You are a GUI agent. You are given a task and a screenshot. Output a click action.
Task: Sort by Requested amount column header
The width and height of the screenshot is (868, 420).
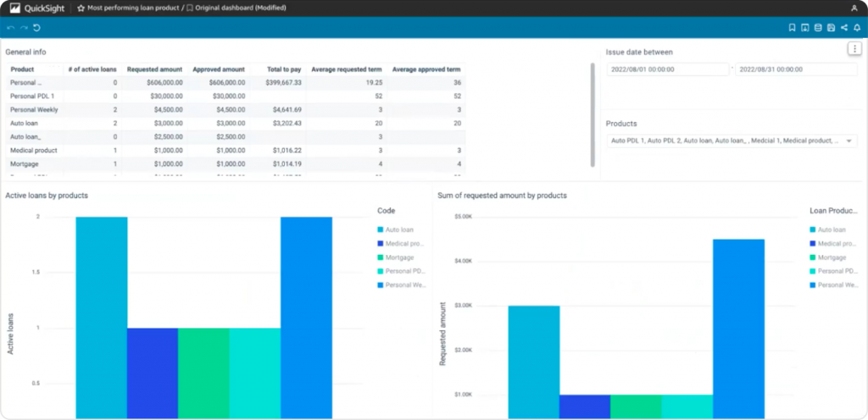[154, 69]
